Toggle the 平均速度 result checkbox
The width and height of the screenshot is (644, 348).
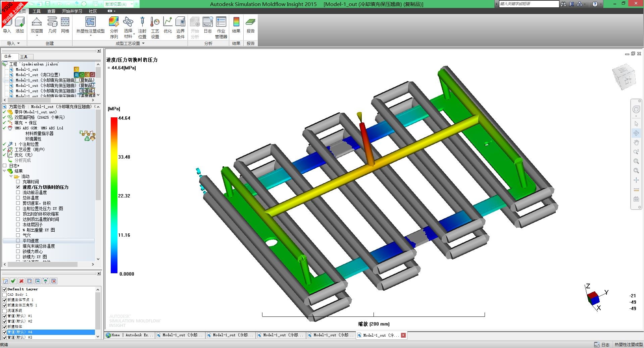pos(18,241)
